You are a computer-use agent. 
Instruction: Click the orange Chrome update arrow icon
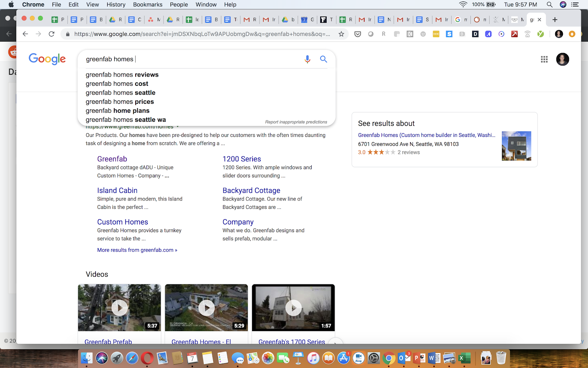coord(572,34)
